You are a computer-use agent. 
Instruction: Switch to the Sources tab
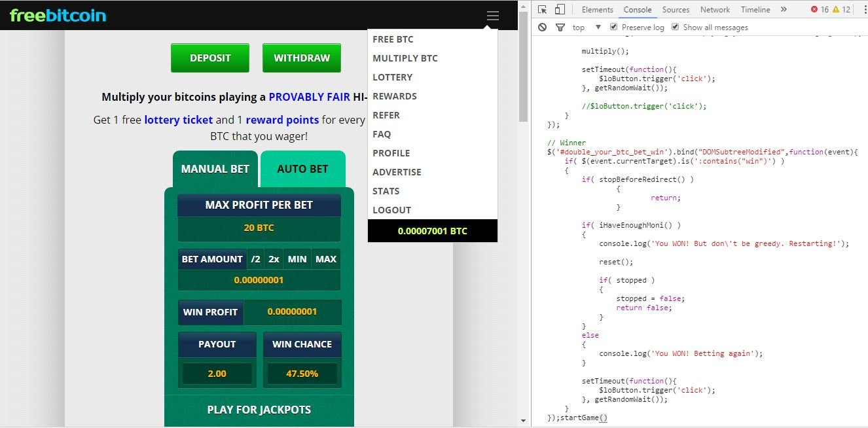(676, 9)
